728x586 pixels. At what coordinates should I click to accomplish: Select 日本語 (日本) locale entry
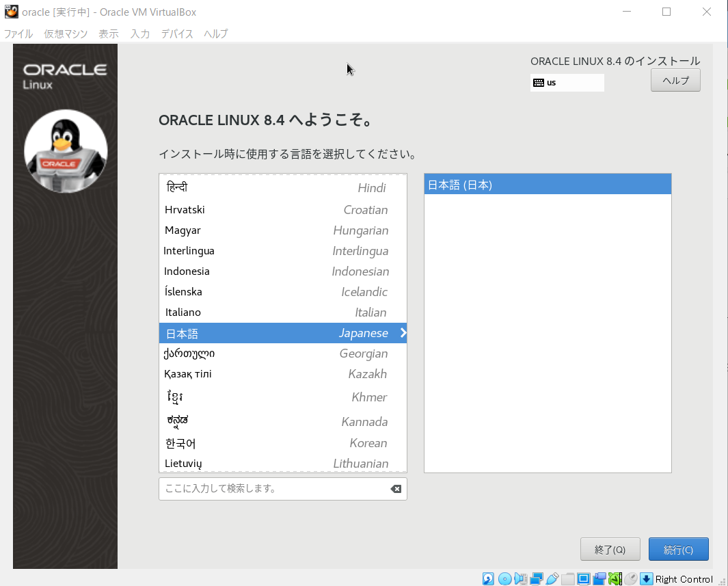(547, 183)
